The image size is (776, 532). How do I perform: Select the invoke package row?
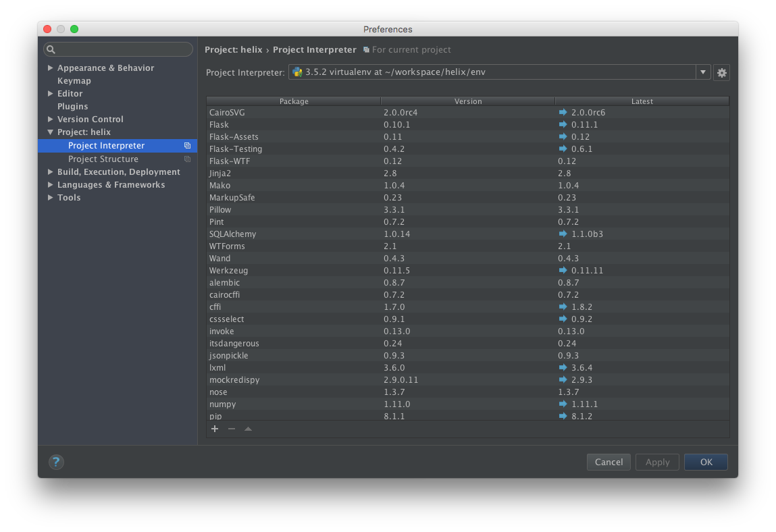(x=467, y=331)
